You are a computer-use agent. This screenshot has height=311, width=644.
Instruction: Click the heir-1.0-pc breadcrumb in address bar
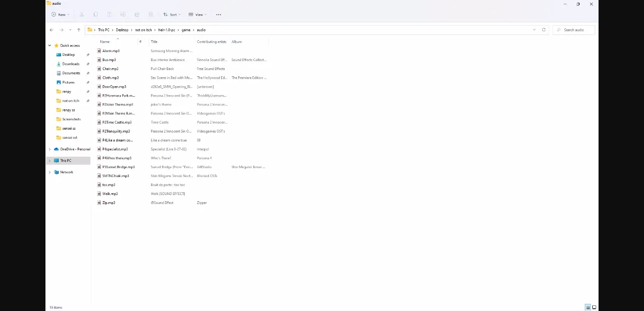167,30
